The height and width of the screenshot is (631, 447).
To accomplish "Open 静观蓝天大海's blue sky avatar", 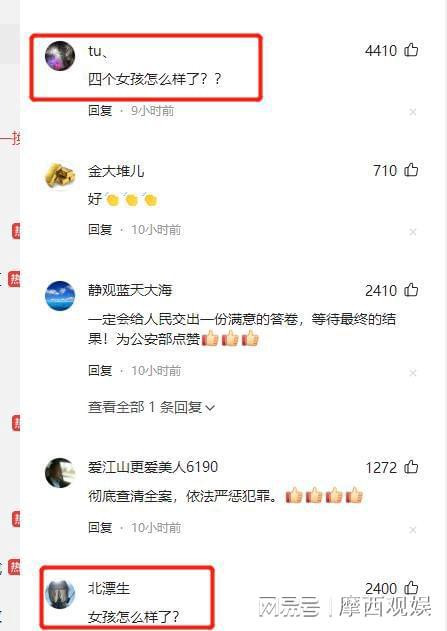I will [60, 296].
